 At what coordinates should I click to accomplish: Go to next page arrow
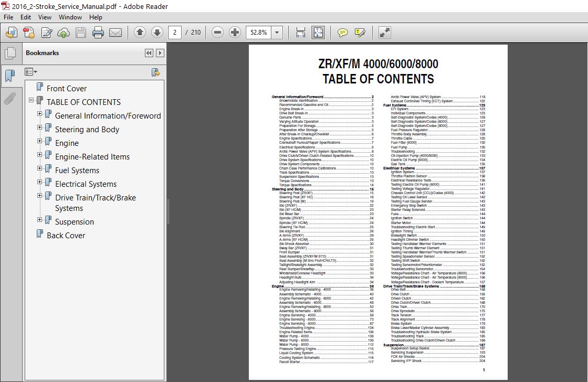point(157,33)
